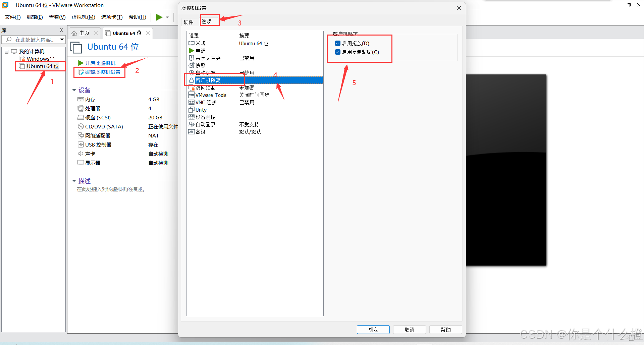Close the Ubuntu 64 位 tab
644x345 pixels.
pyautogui.click(x=148, y=33)
